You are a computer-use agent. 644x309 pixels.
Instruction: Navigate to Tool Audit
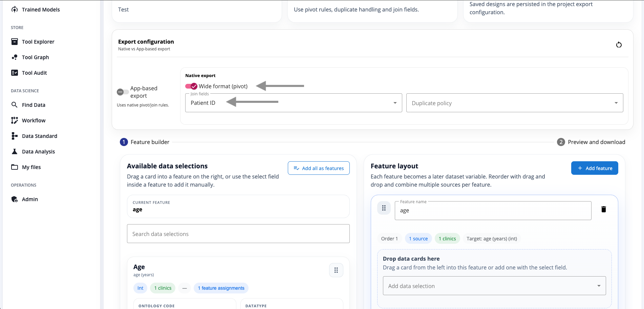click(x=35, y=73)
